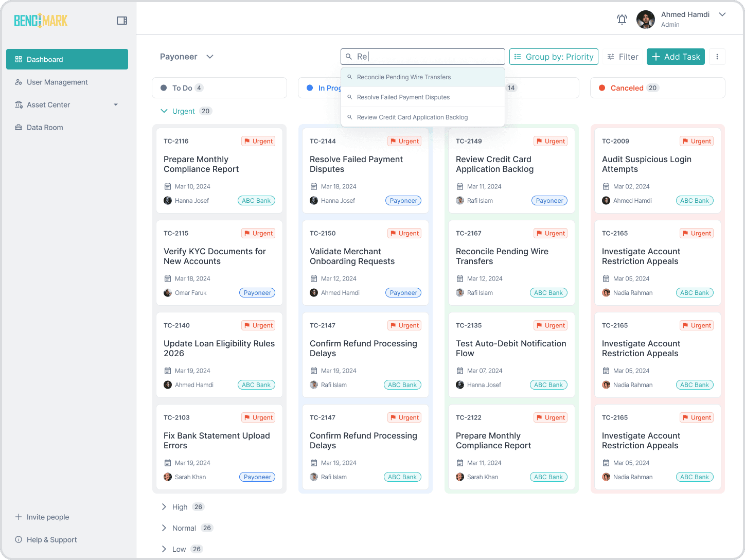Click Sarah Khan's avatar on TC-2103

click(168, 477)
